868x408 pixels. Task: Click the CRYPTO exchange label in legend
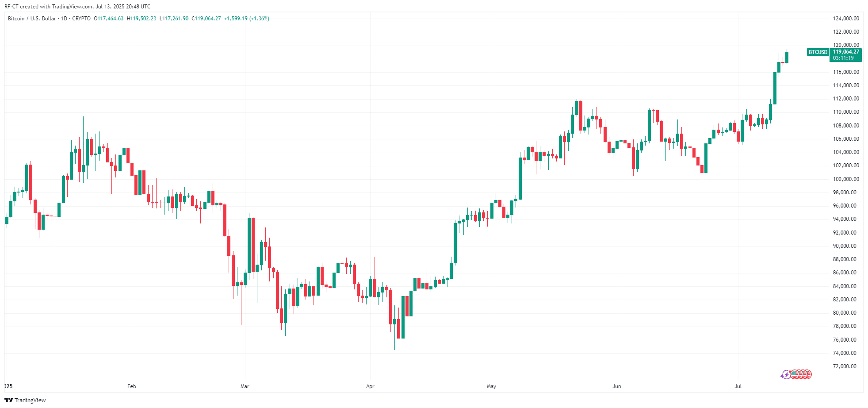click(81, 19)
